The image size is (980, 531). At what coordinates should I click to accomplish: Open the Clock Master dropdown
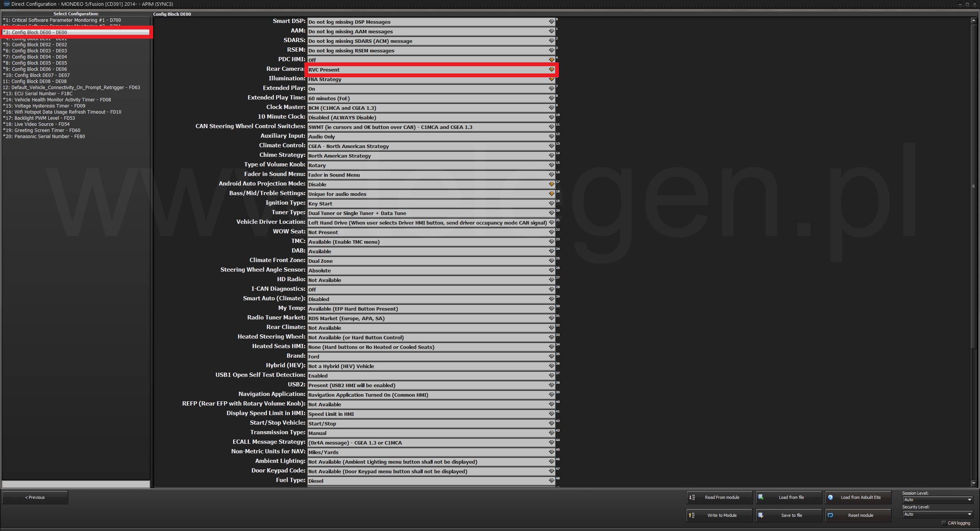tap(431, 108)
